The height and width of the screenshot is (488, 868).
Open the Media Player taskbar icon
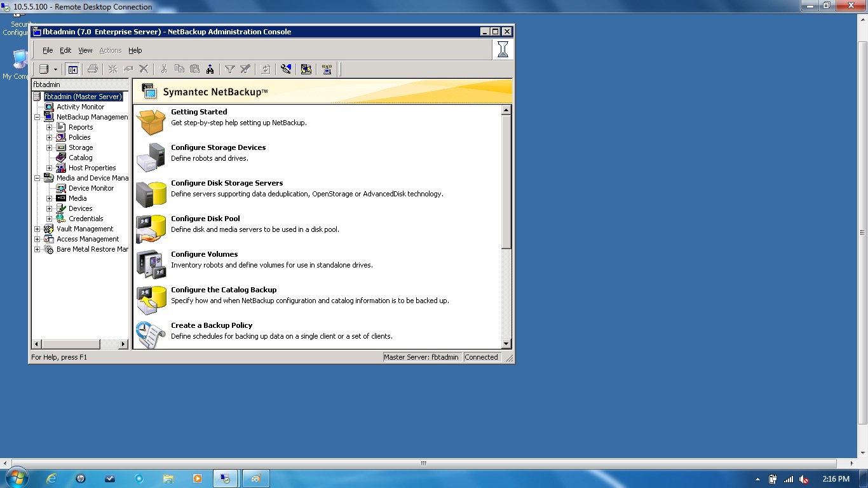pyautogui.click(x=198, y=478)
